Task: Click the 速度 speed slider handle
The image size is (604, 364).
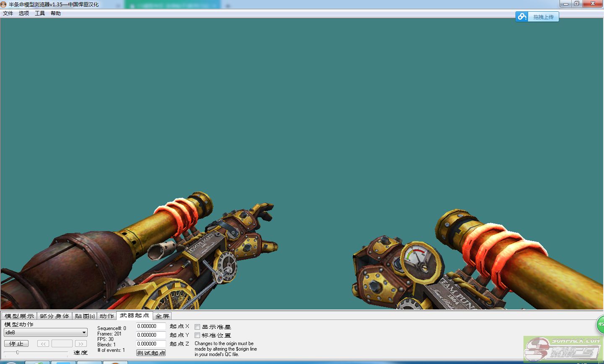Action: click(18, 352)
